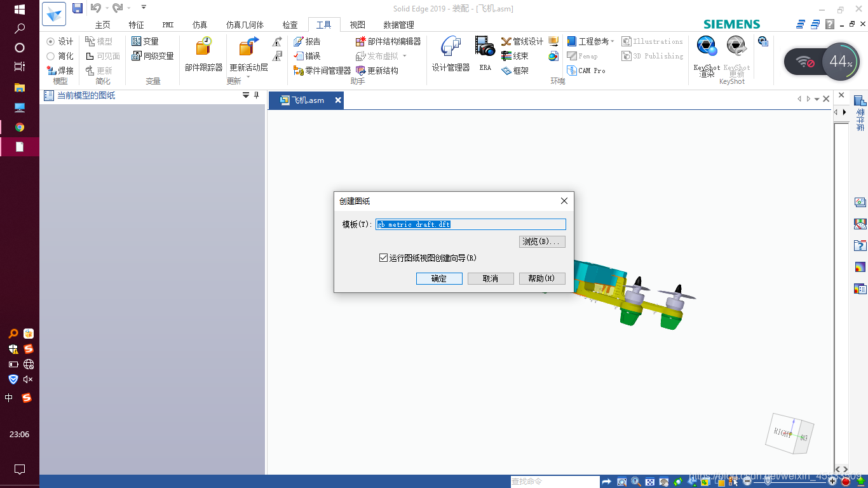Open the Reports (报告) tool

tap(308, 41)
